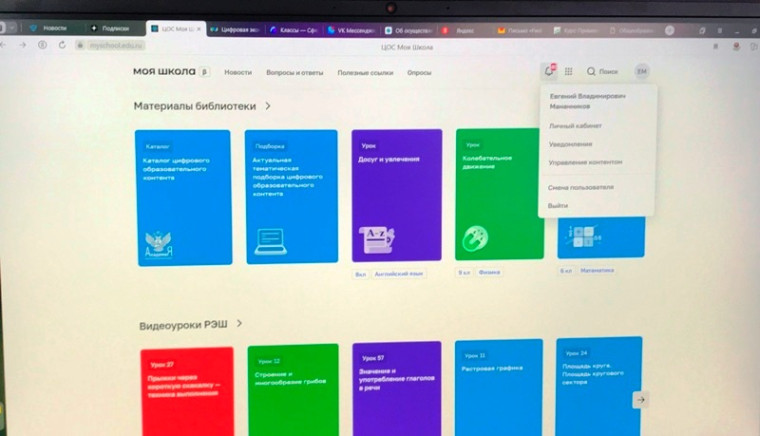Screen dimensions: 760x436
Task: Choose Выйти to log out
Action: pos(557,205)
